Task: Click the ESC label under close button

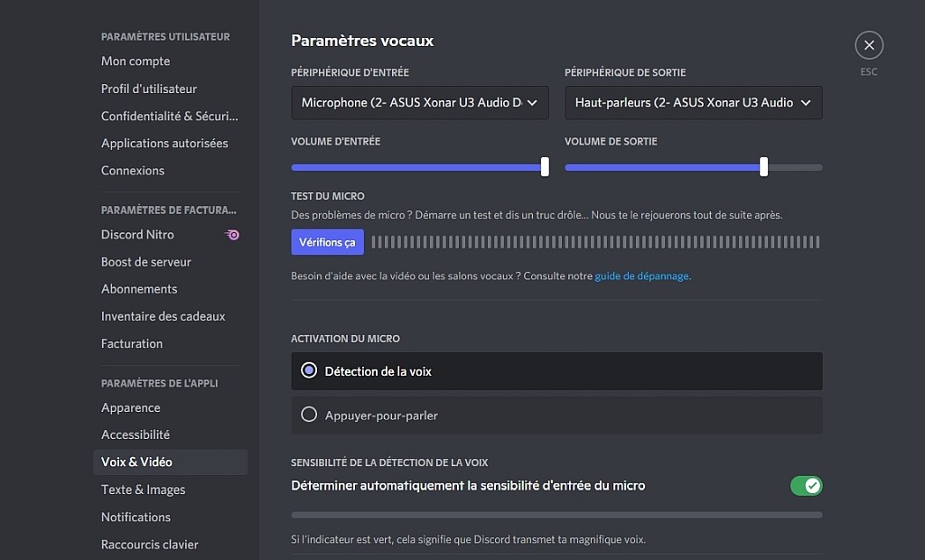Action: [x=868, y=72]
